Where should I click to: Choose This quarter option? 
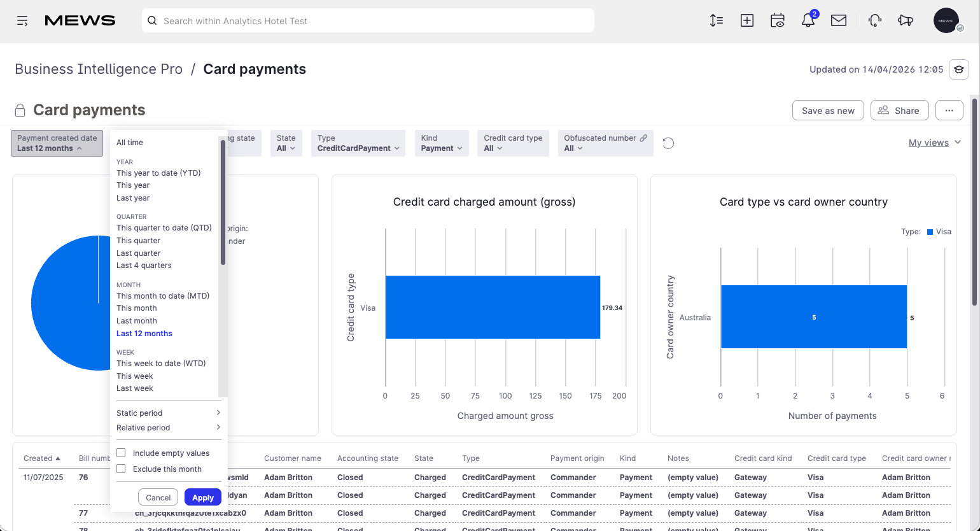tap(138, 241)
